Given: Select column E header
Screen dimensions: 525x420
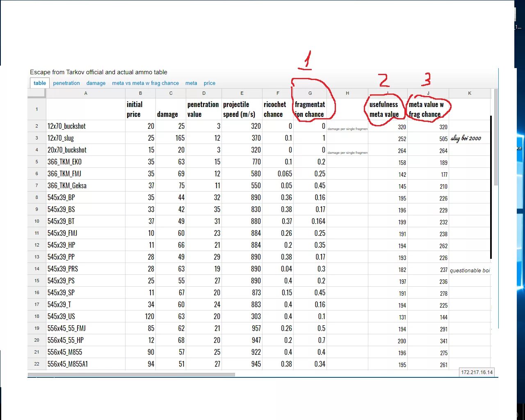Looking at the screenshot, I should [242, 93].
